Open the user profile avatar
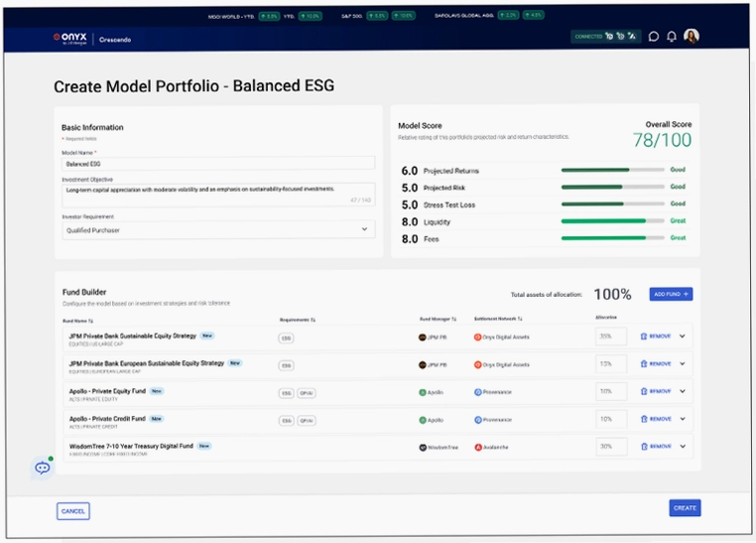The width and height of the screenshot is (756, 543). tap(692, 36)
